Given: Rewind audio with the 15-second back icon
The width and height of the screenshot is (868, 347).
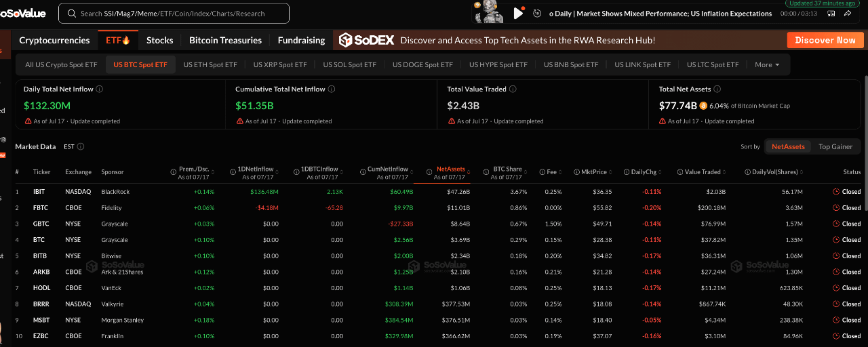Looking at the screenshot, I should [537, 13].
